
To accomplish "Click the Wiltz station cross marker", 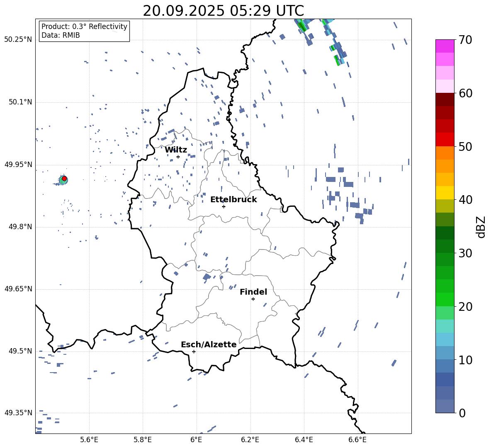I will click(x=178, y=157).
